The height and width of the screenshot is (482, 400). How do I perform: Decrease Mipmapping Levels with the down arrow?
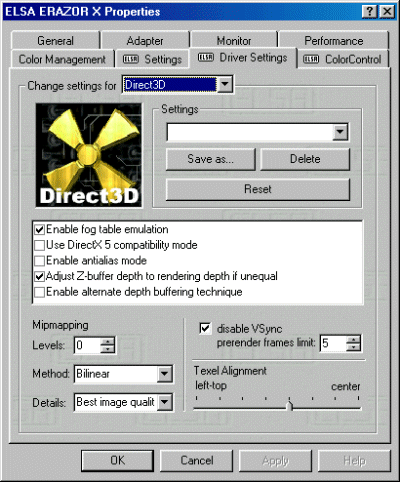(x=107, y=349)
